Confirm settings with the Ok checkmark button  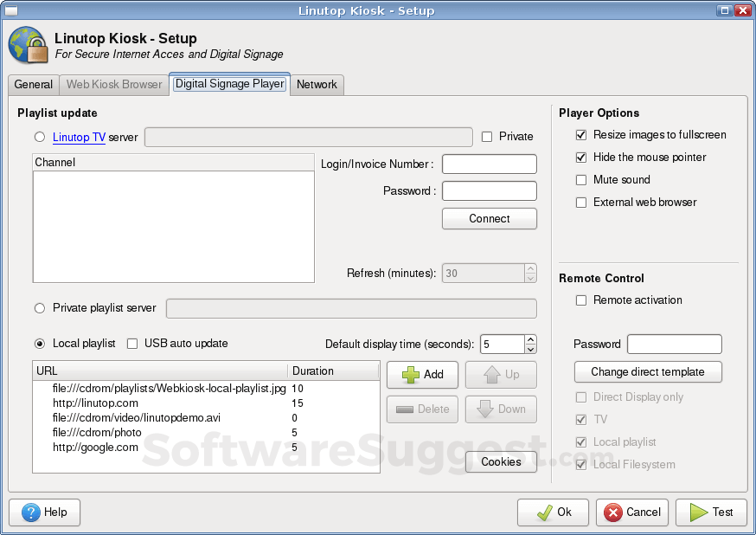[553, 512]
